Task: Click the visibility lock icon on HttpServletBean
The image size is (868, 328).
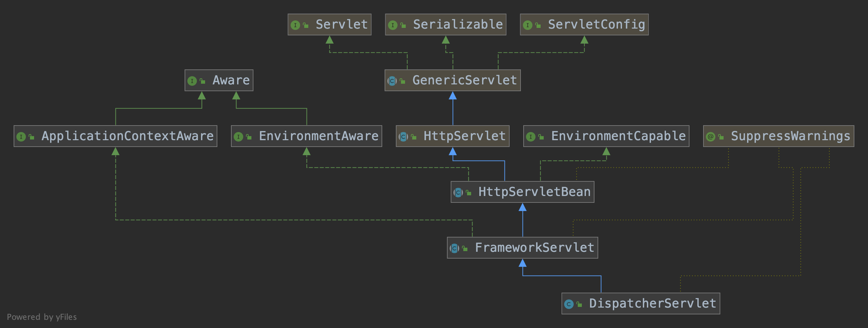Action: [x=468, y=193]
